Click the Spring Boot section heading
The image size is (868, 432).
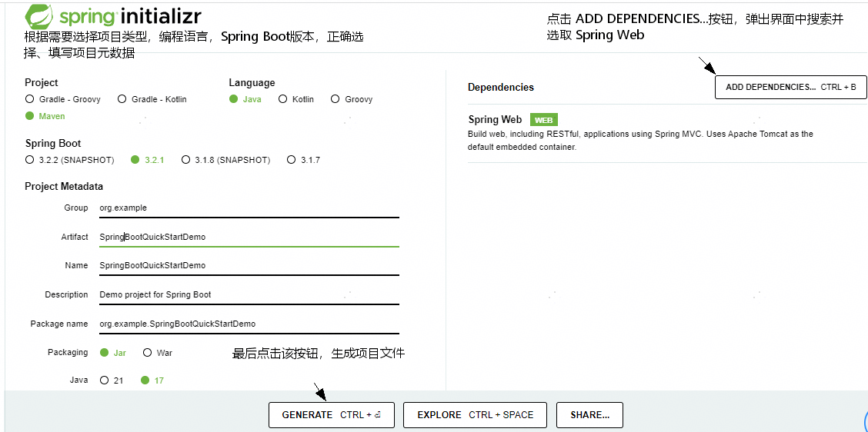click(53, 143)
